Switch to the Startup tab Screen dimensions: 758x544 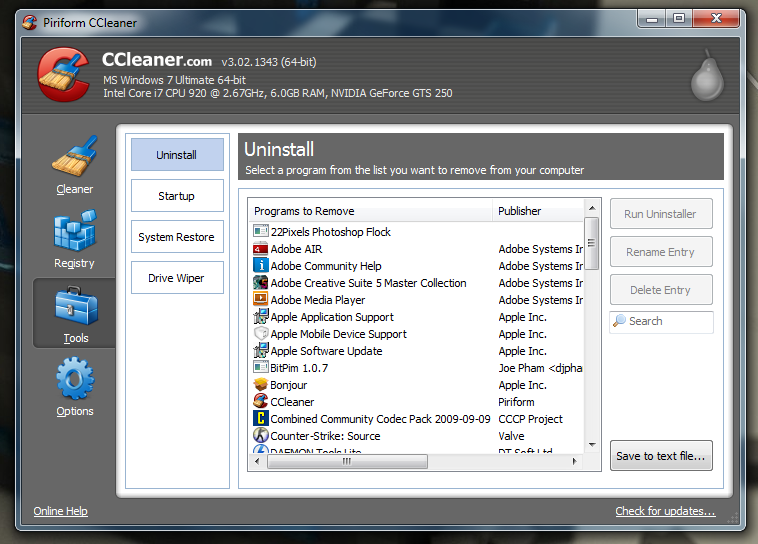tap(177, 196)
